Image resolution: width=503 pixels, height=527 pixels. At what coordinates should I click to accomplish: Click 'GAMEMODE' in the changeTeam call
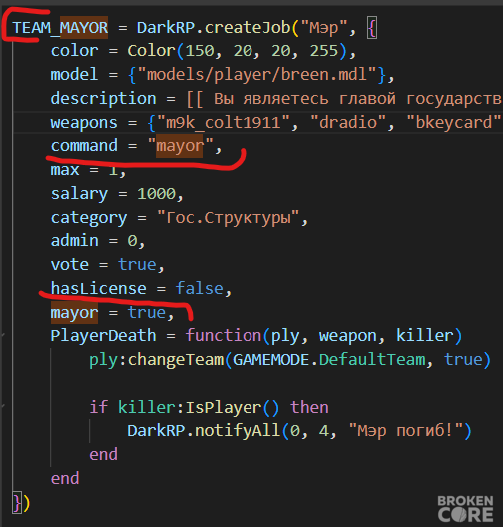(271, 360)
